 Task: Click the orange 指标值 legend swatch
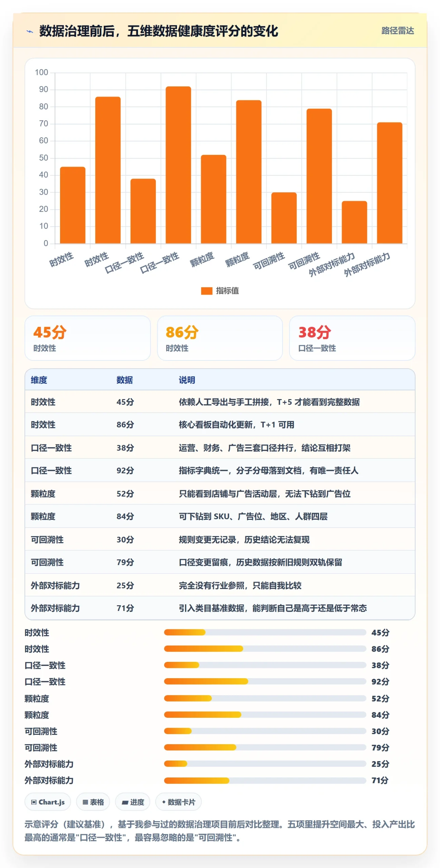[206, 291]
